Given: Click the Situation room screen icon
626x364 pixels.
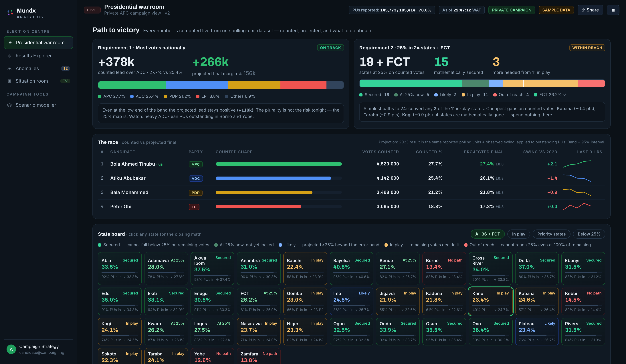Looking at the screenshot, I should 9,81.
